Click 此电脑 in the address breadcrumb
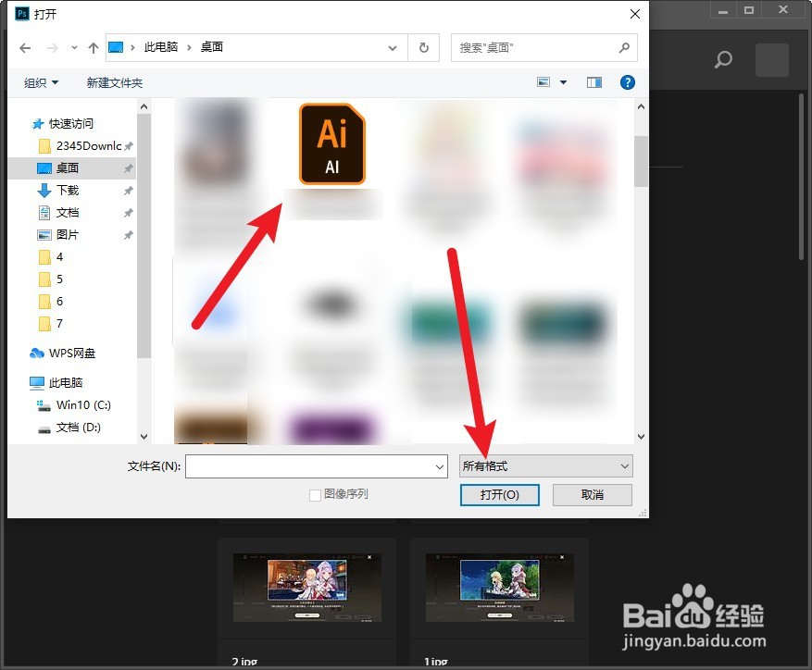Viewport: 812px width, 670px height. 161,47
